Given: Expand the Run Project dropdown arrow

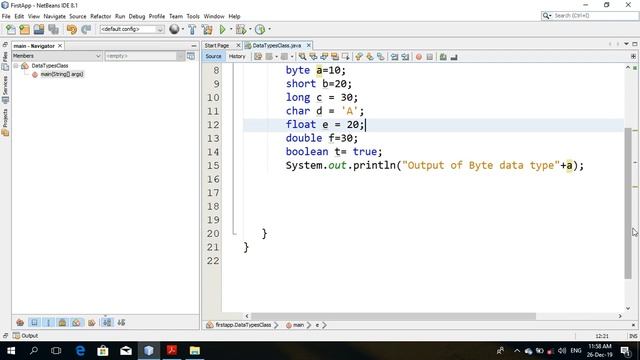Looking at the screenshot, I should tap(231, 29).
